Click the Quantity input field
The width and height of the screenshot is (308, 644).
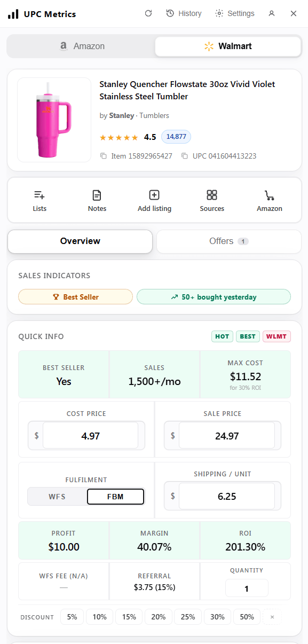(247, 588)
